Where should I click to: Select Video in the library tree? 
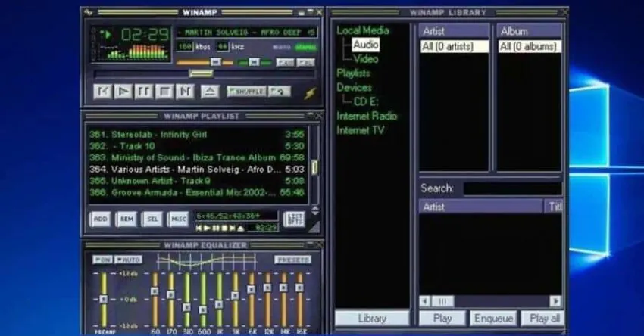[x=365, y=59]
